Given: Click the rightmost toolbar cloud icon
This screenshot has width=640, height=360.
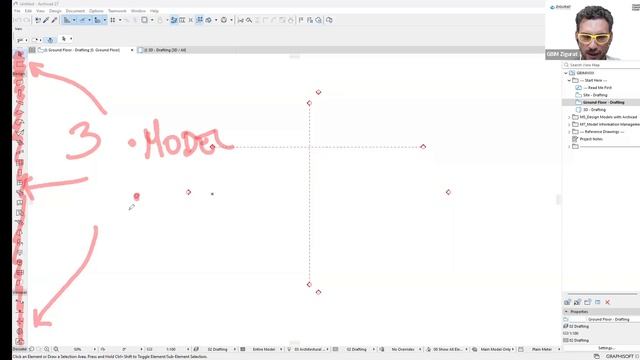Looking at the screenshot, I should tap(329, 20).
